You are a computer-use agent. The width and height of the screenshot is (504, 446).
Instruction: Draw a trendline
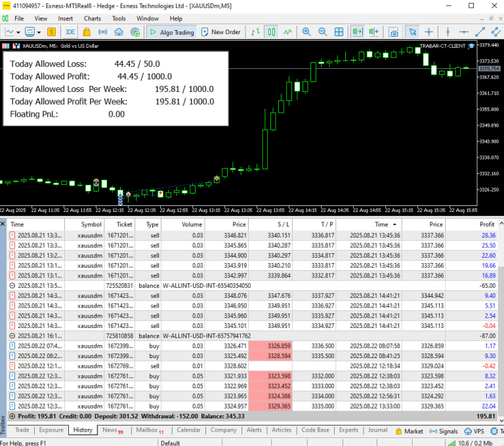480,32
